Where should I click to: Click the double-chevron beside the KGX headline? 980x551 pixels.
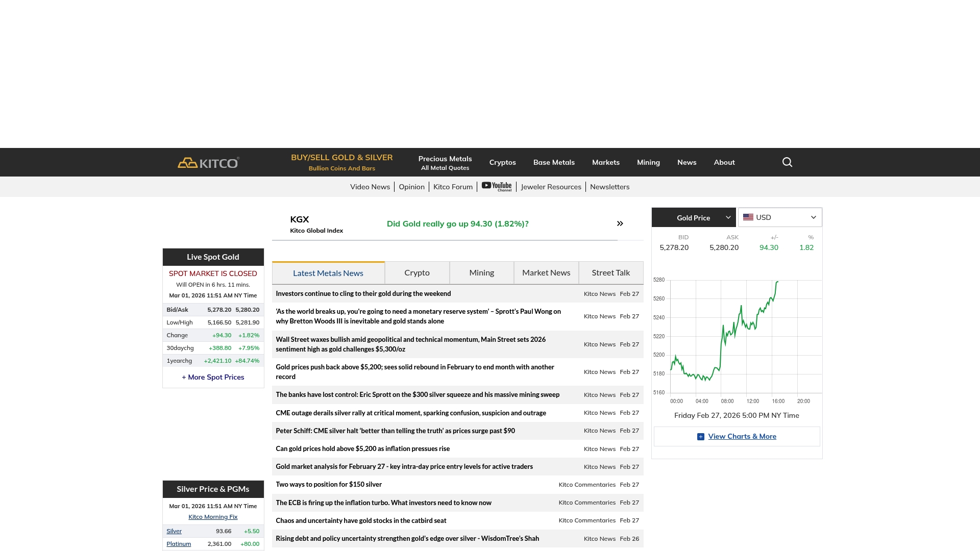(620, 223)
